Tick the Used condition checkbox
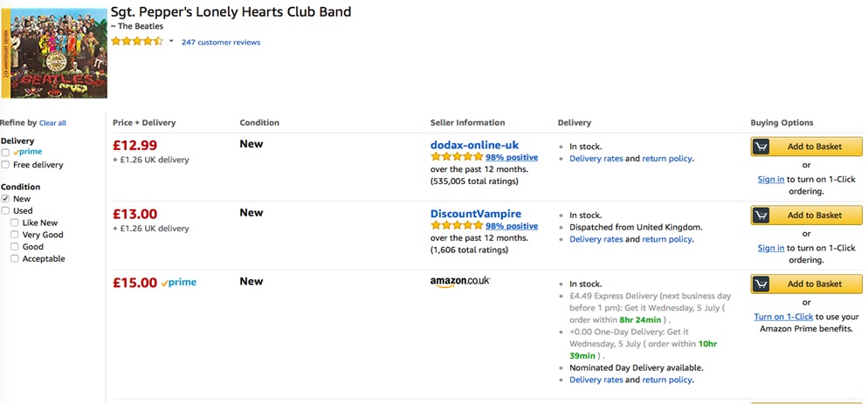 point(5,211)
